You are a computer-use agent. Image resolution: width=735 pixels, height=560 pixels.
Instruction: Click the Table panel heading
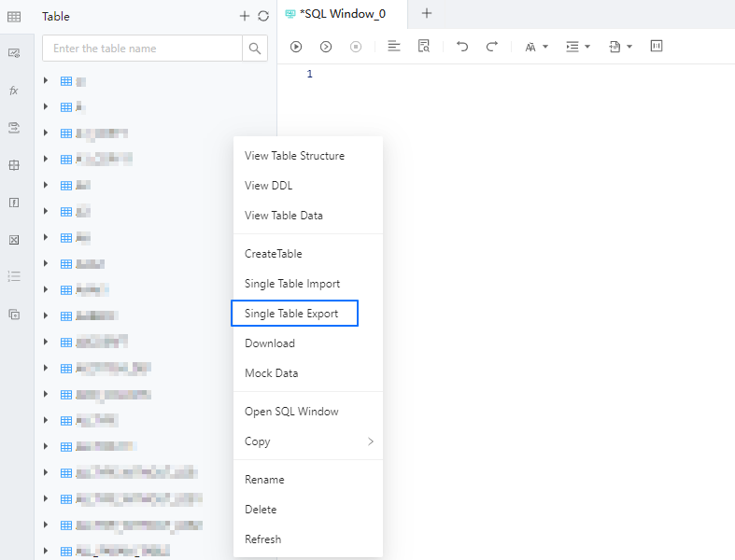coord(56,17)
